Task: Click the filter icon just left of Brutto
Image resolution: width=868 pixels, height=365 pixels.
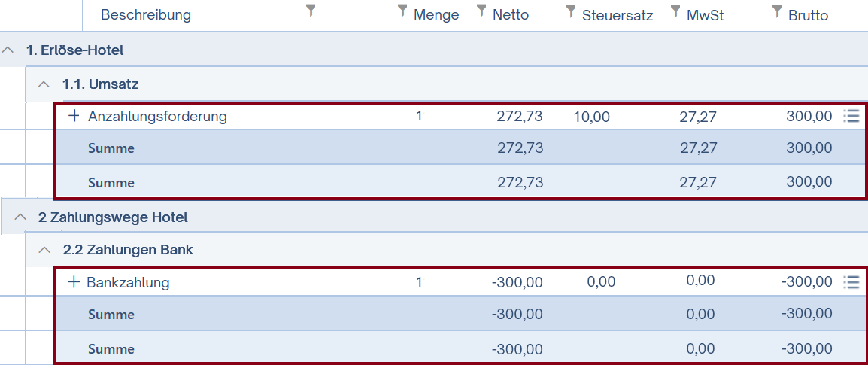Action: coord(777,11)
